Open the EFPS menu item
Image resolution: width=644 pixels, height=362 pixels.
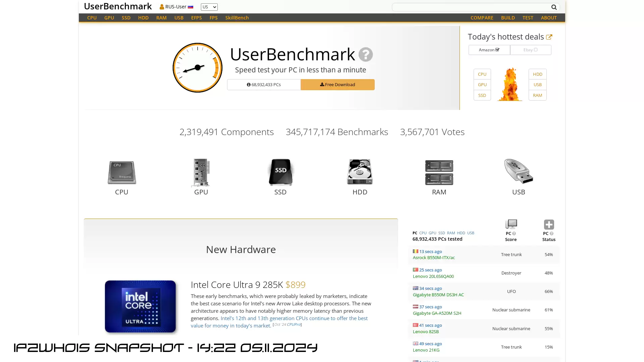click(x=196, y=18)
